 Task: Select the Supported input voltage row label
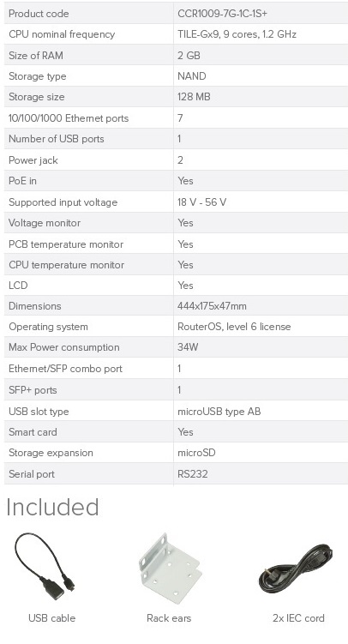[63, 202]
